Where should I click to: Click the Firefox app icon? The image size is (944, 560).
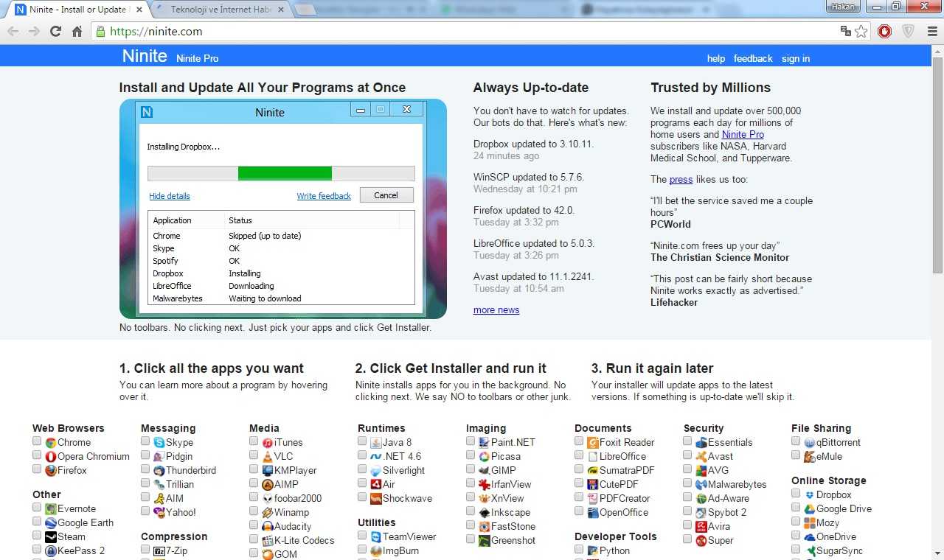click(x=51, y=471)
